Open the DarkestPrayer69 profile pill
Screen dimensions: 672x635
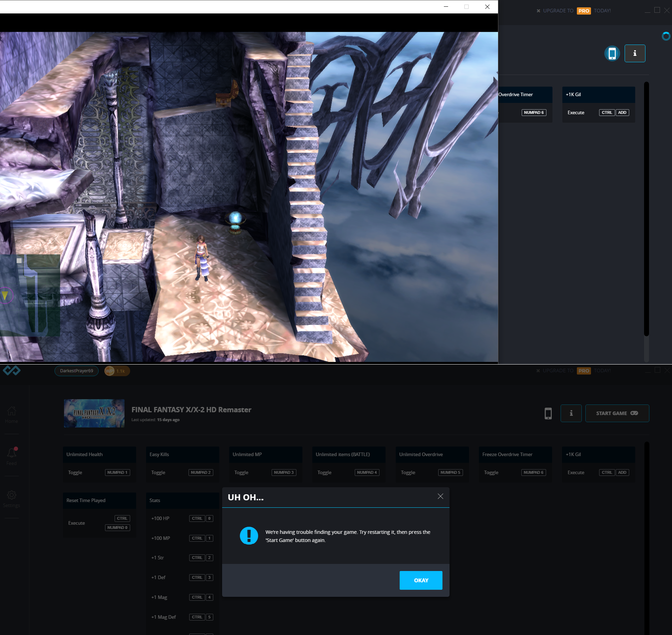(76, 371)
